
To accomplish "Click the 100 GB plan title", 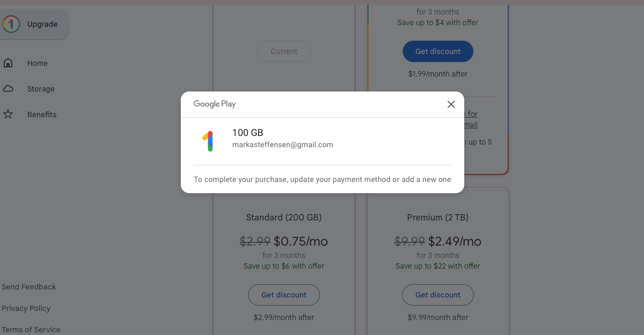I will point(248,133).
